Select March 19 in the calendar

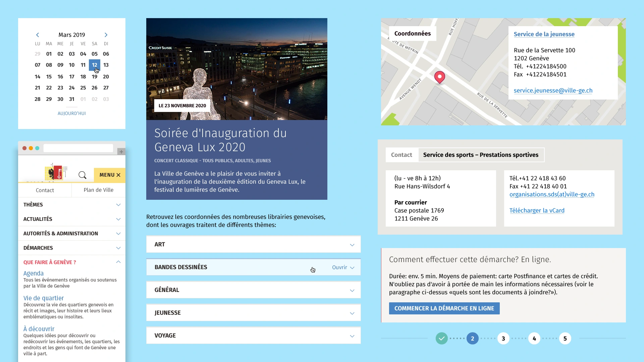coord(95,77)
